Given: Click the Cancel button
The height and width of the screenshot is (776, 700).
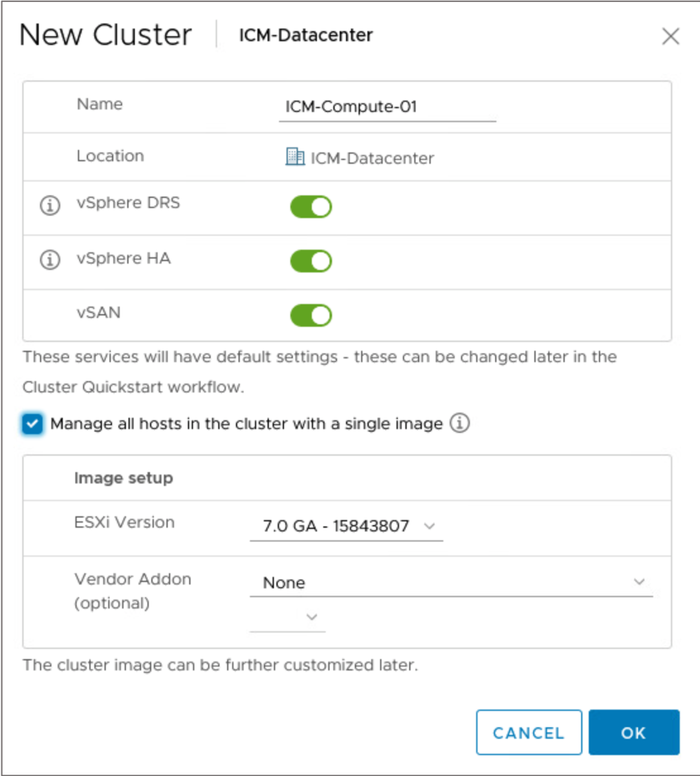Looking at the screenshot, I should tap(529, 733).
